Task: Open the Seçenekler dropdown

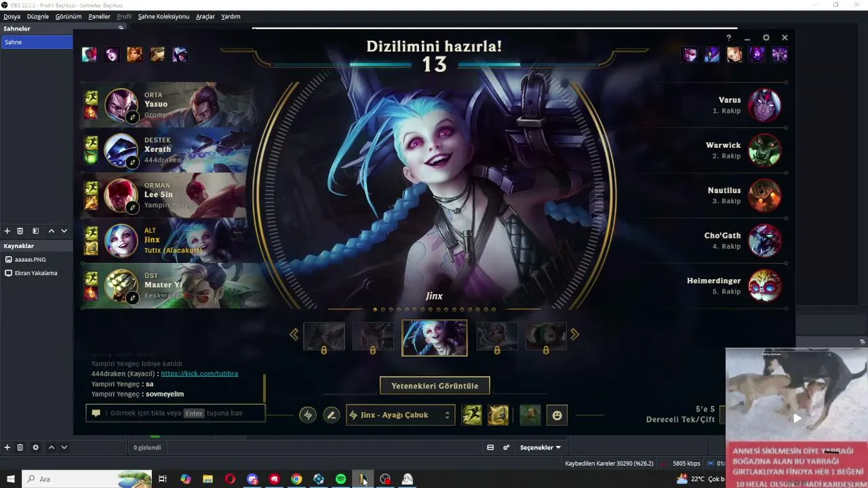Action: (x=540, y=447)
